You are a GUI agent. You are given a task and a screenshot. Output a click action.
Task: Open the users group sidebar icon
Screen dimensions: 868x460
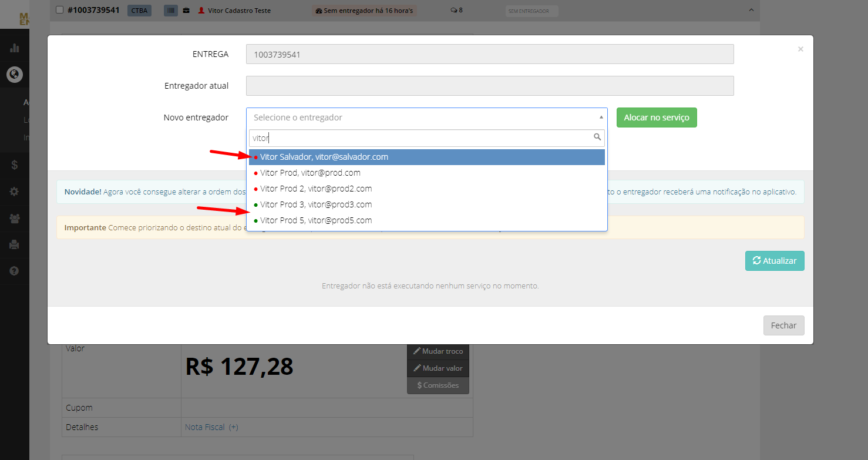pyautogui.click(x=15, y=218)
